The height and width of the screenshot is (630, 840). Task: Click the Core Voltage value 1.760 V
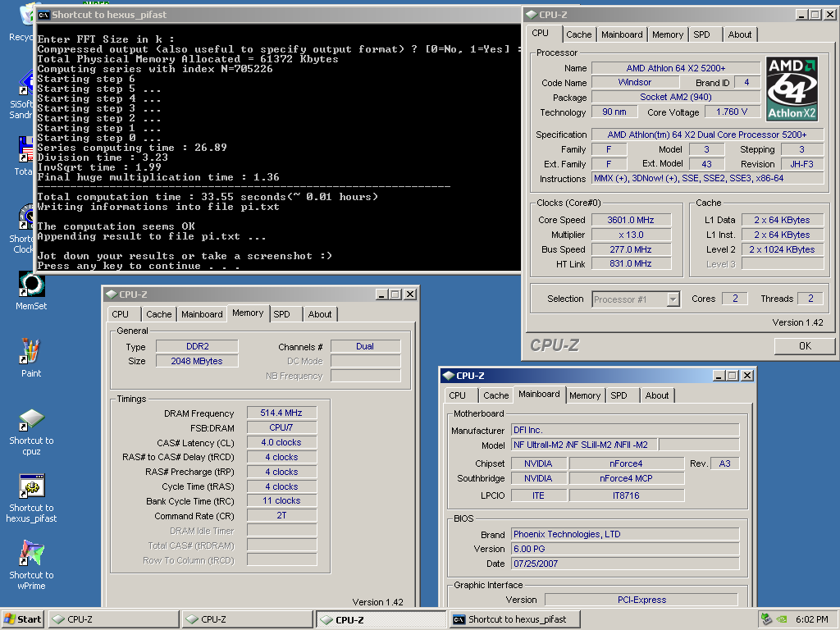click(x=731, y=112)
